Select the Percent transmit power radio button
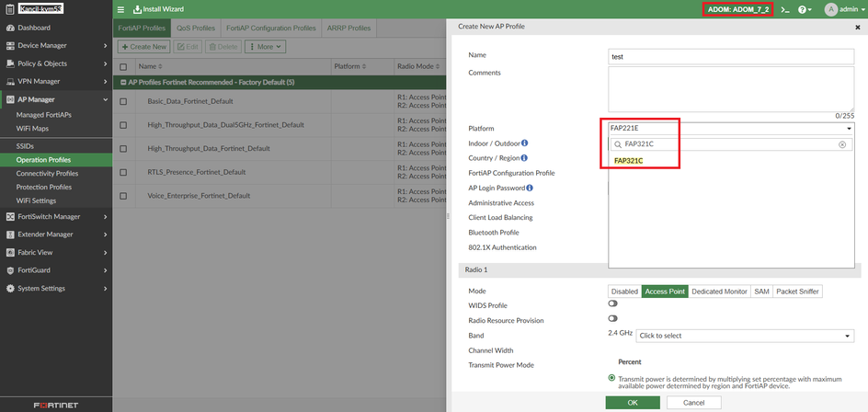 coord(612,378)
